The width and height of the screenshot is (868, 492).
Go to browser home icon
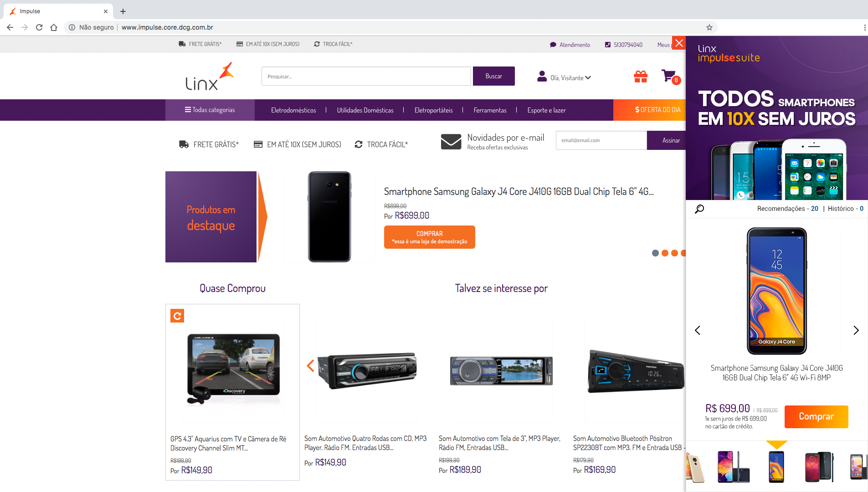click(54, 27)
